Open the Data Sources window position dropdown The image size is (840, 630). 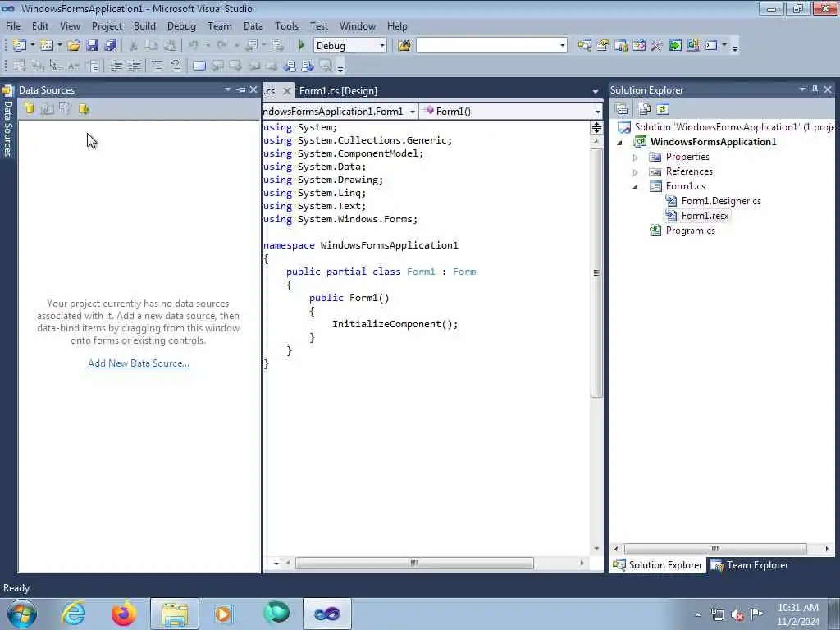(x=228, y=89)
